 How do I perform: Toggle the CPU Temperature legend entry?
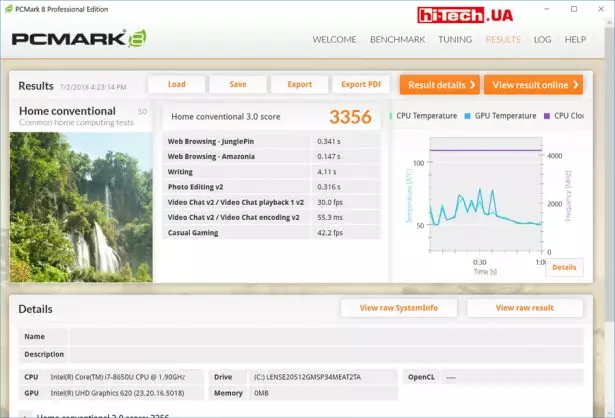tap(425, 116)
